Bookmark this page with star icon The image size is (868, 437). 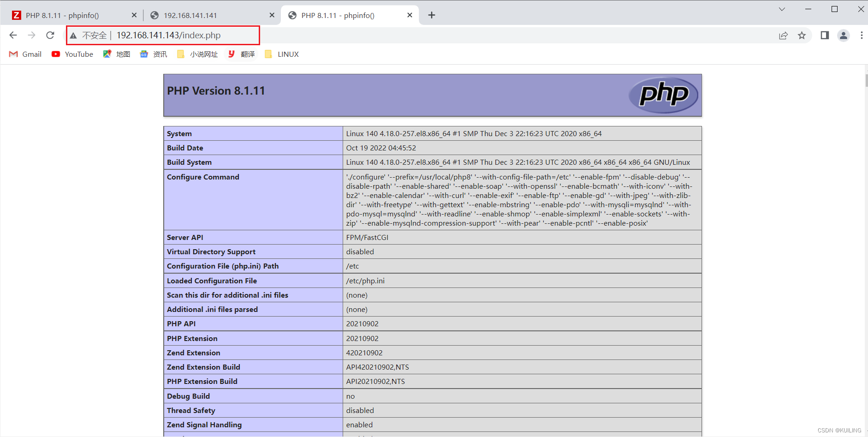(802, 36)
